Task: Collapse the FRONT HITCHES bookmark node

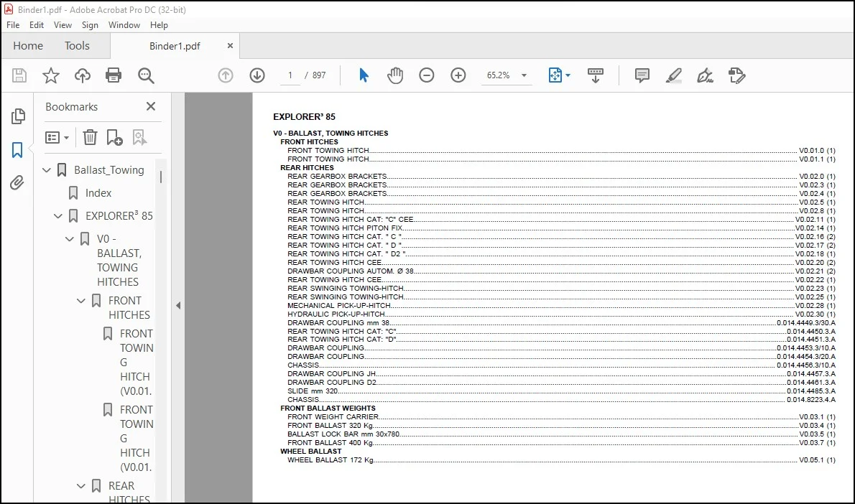Action: click(81, 300)
